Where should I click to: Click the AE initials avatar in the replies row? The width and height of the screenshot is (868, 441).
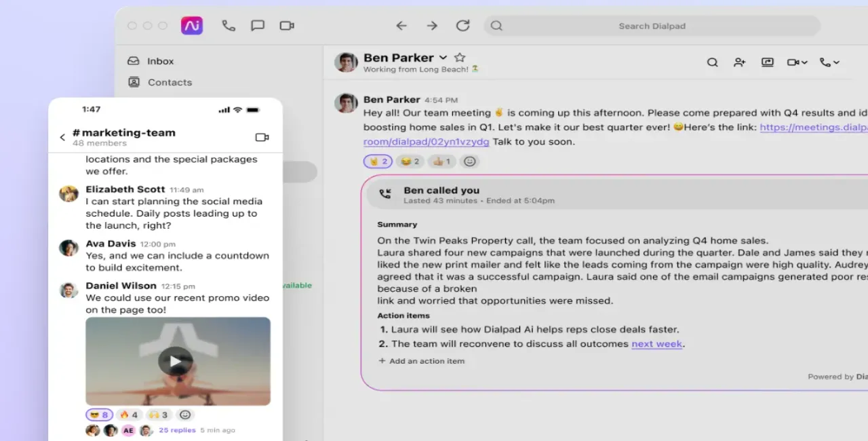tap(128, 430)
